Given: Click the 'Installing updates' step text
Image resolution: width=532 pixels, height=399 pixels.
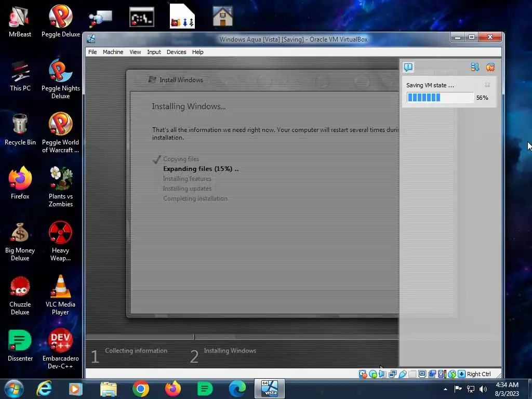Looking at the screenshot, I should pos(187,188).
